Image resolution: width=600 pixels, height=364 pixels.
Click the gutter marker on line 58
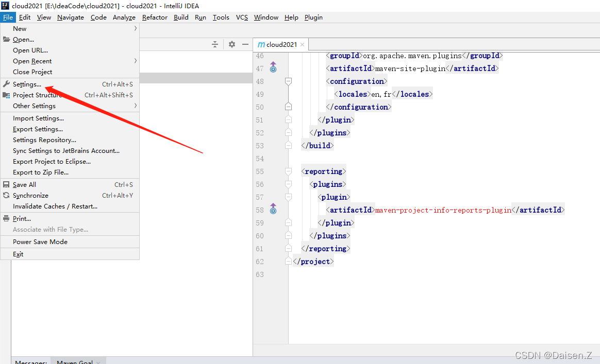pyautogui.click(x=273, y=209)
